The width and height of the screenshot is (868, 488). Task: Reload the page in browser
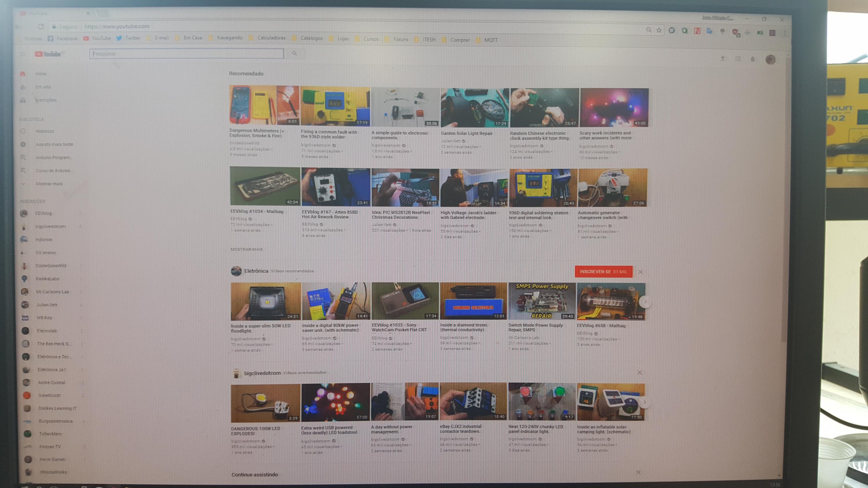point(41,27)
